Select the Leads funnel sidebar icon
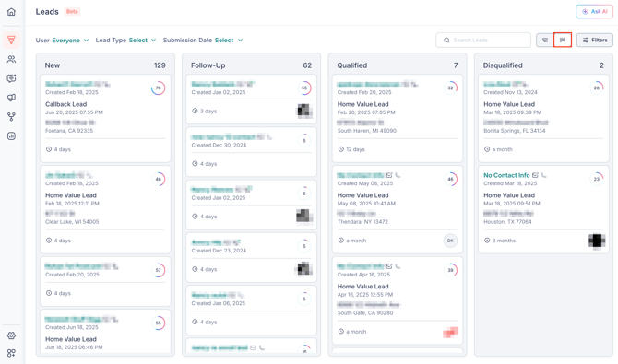 11,40
